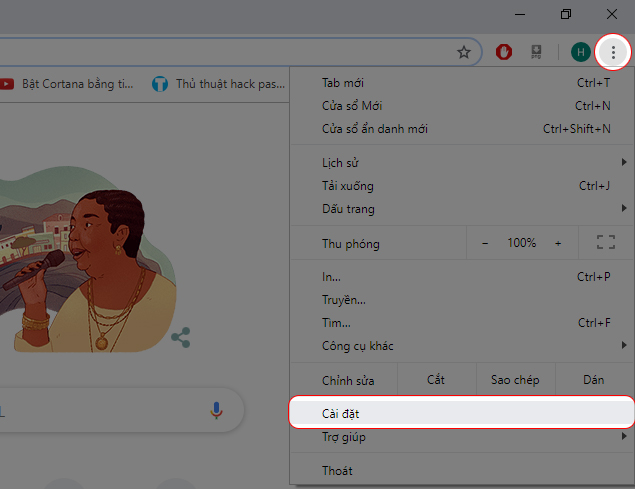Open Bật Cortana YouTube bookmark

click(67, 84)
